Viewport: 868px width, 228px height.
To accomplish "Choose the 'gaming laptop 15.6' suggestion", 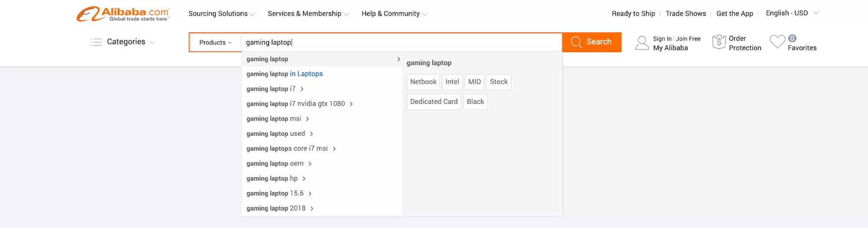I will click(x=322, y=193).
